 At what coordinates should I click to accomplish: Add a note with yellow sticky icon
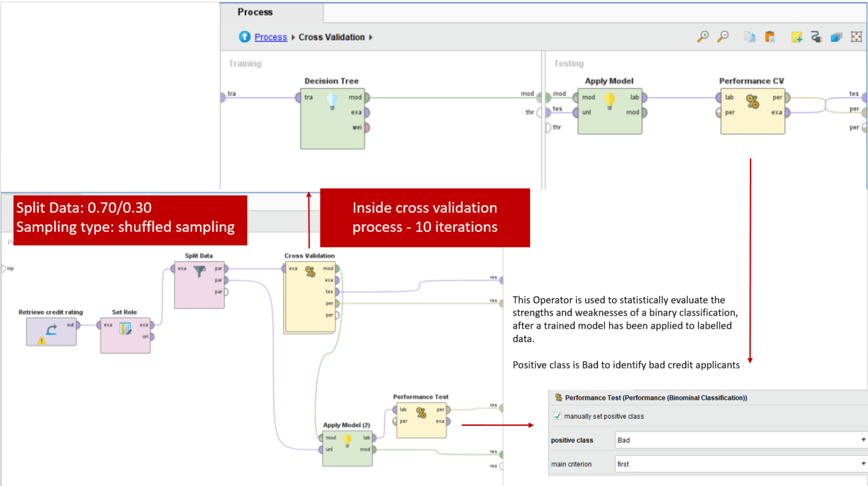pos(796,37)
